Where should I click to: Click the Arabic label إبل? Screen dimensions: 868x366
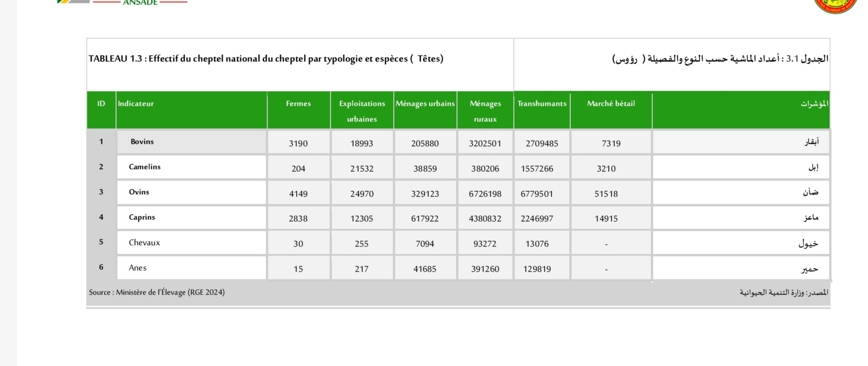pos(813,167)
